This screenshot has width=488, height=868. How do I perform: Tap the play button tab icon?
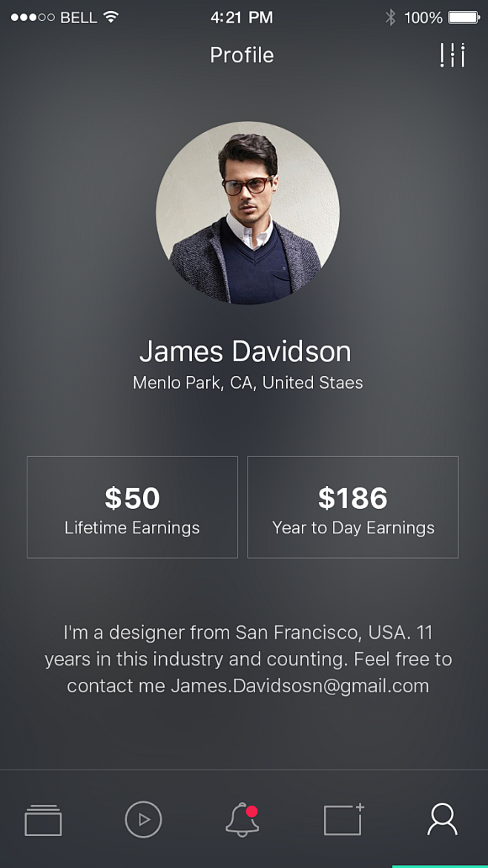click(143, 820)
